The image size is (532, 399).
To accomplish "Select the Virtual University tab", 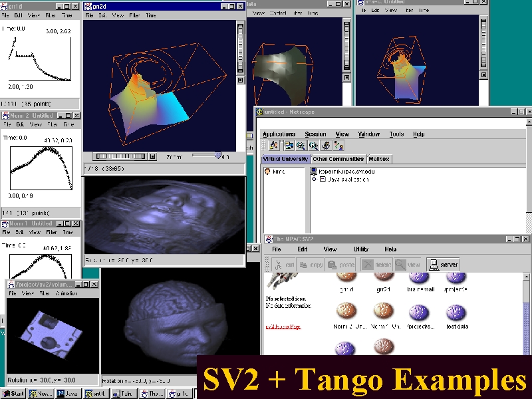I will point(286,159).
